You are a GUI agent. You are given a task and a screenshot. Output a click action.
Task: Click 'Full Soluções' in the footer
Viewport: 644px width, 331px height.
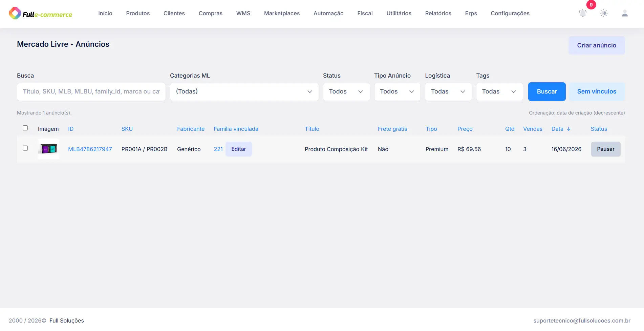click(67, 320)
